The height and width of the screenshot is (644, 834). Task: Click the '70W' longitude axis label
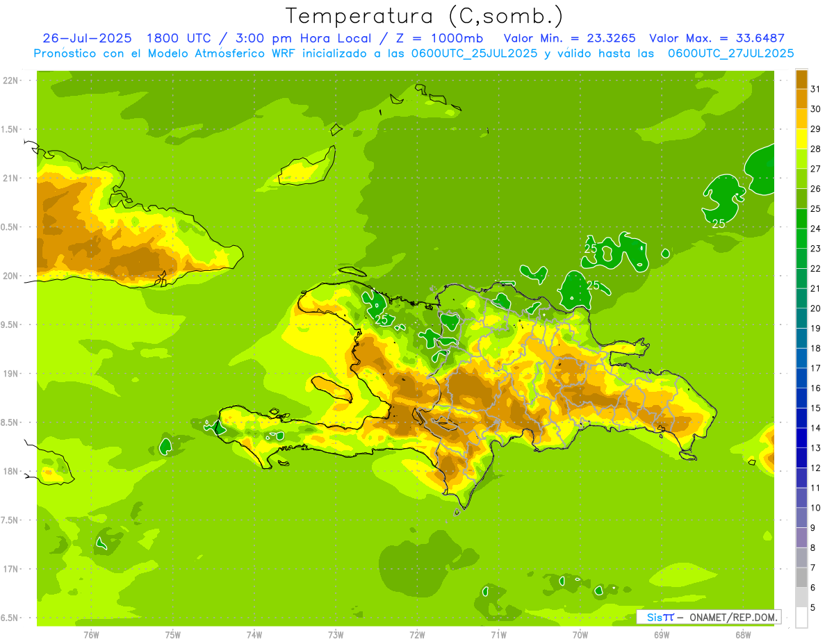(x=580, y=634)
